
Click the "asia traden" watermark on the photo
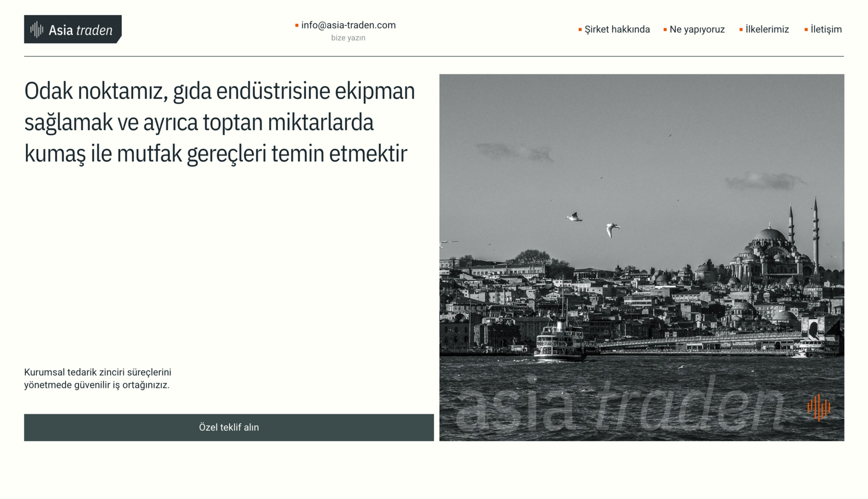point(620,406)
